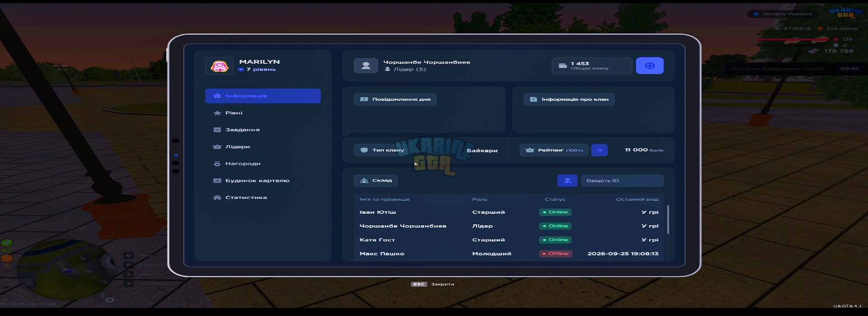Image resolution: width=868 pixels, height=316 pixels.
Task: Click the leader profile avatar icon
Action: [x=366, y=66]
